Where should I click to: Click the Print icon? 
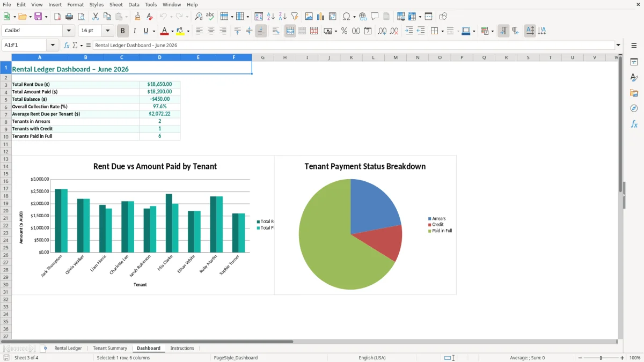(x=69, y=17)
